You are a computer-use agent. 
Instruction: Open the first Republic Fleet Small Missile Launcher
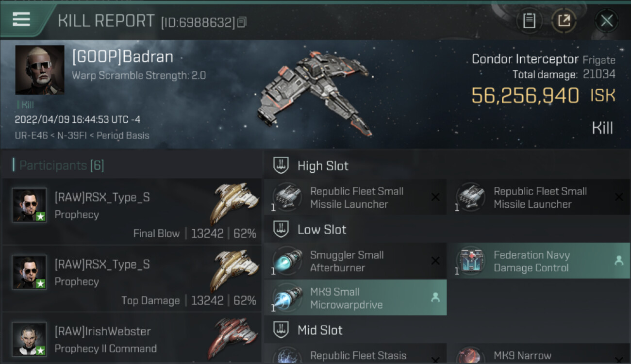click(x=355, y=197)
